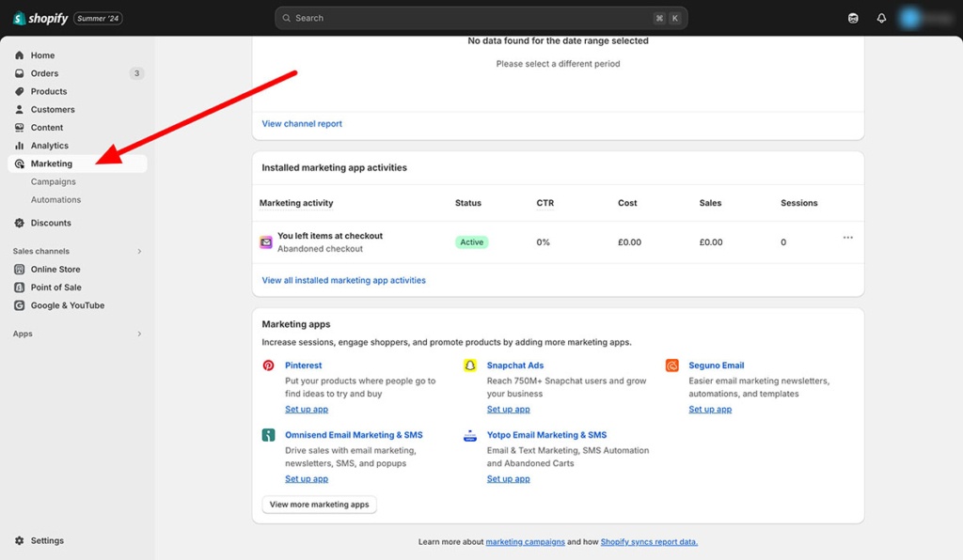Expand the Apps section
963x560 pixels.
tap(139, 333)
